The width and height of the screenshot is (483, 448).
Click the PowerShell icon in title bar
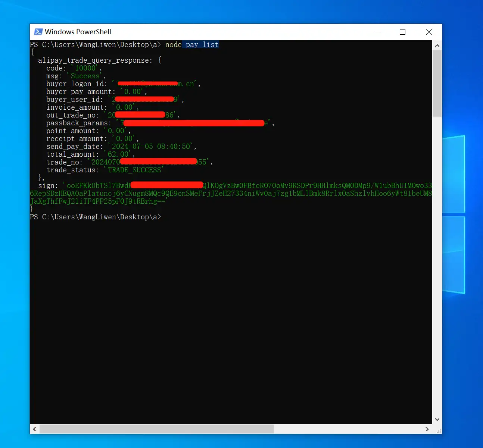coord(38,32)
